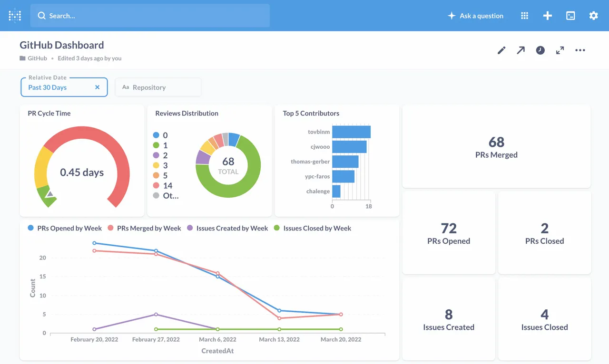
Task: Open sharing options with the arrow icon
Action: [x=521, y=50]
